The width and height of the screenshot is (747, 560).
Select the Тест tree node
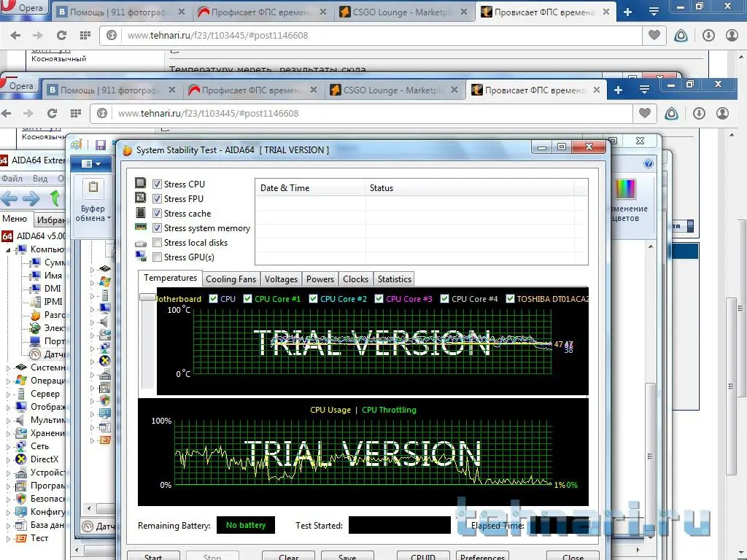(32, 538)
